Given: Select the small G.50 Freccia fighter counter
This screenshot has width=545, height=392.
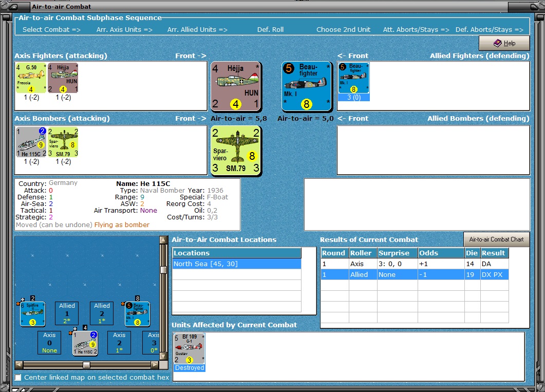Looking at the screenshot, I should pos(31,78).
